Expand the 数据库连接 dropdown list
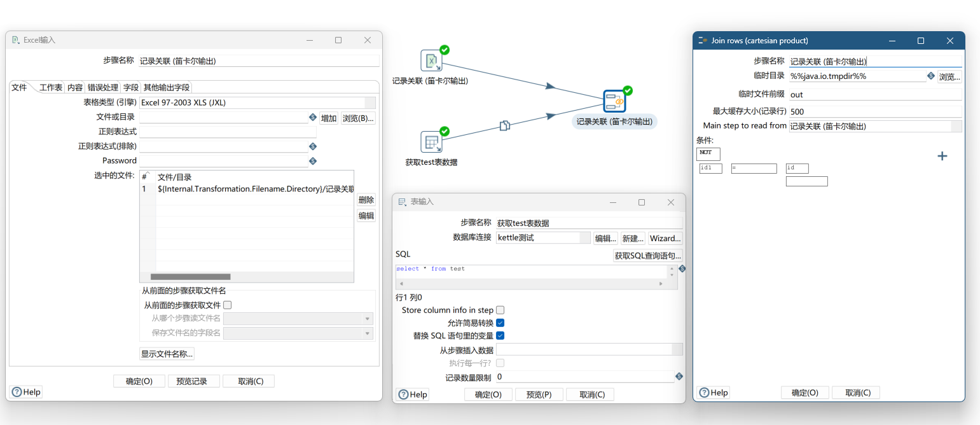The image size is (980, 425). click(584, 238)
